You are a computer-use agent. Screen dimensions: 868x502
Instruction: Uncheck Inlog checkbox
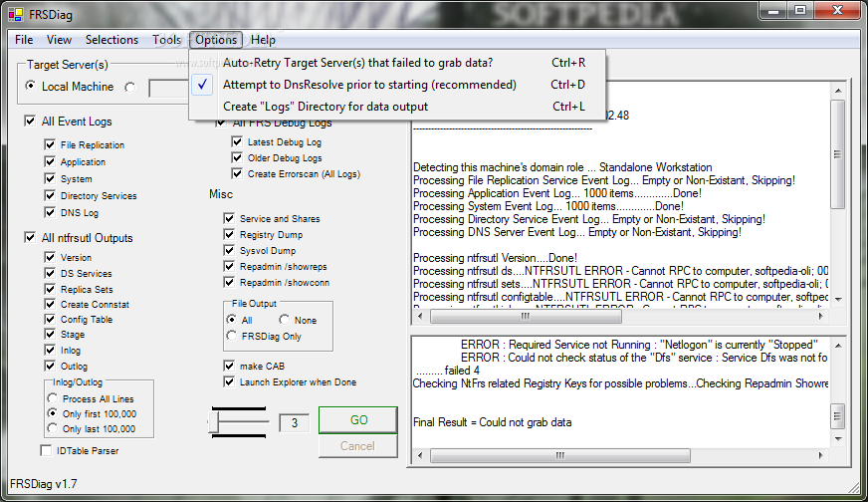50,351
